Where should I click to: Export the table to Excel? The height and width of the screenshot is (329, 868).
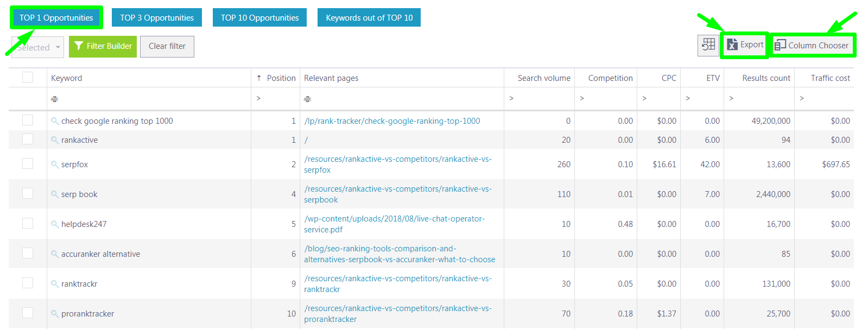pyautogui.click(x=745, y=45)
